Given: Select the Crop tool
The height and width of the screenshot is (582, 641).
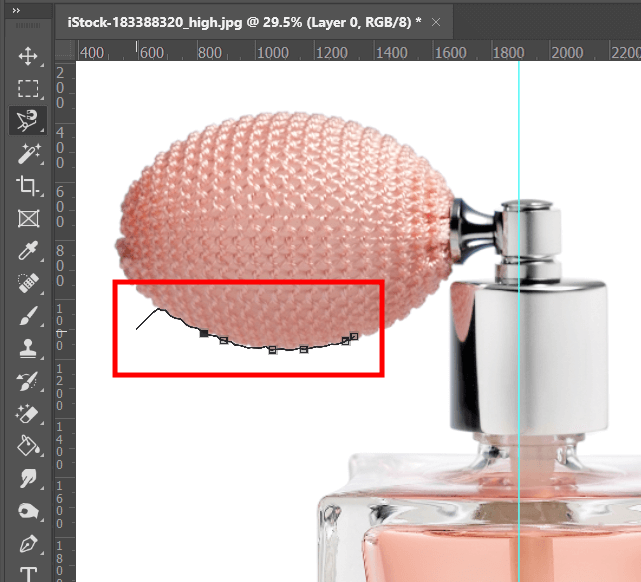Looking at the screenshot, I should coord(28,186).
